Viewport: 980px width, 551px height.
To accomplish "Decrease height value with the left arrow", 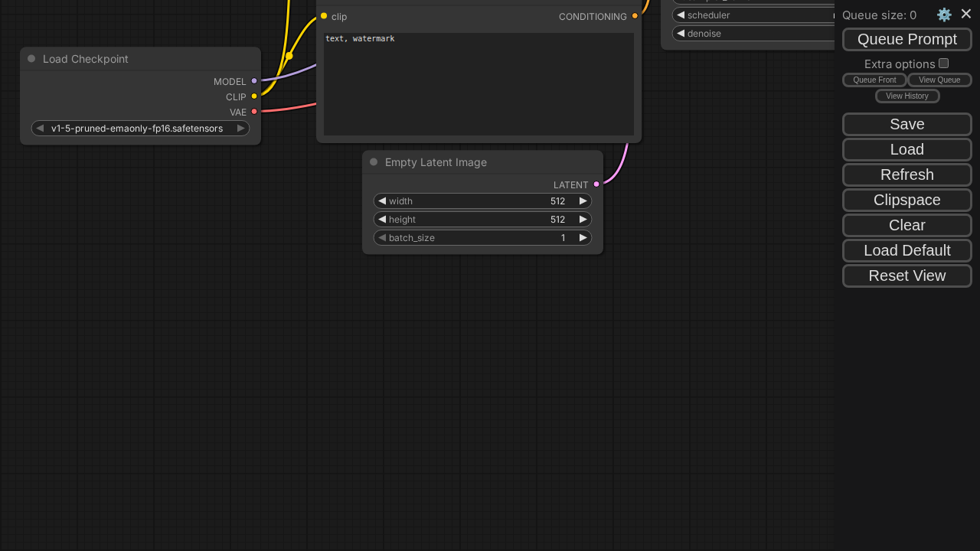I will tap(382, 220).
